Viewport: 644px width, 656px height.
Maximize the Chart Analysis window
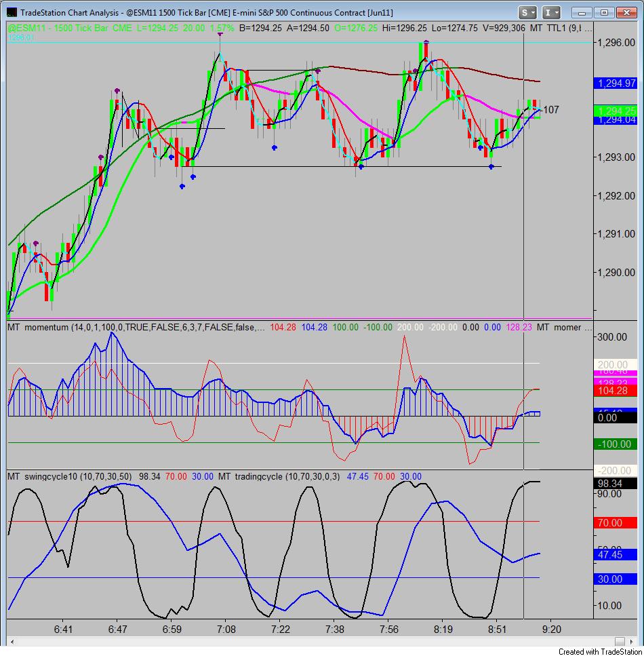[604, 13]
